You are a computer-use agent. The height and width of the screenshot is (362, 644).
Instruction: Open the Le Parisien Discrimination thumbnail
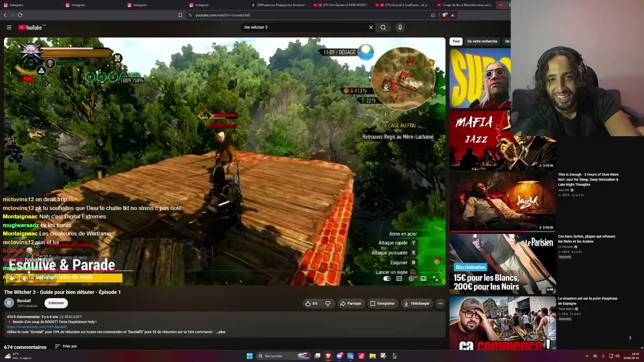[502, 263]
